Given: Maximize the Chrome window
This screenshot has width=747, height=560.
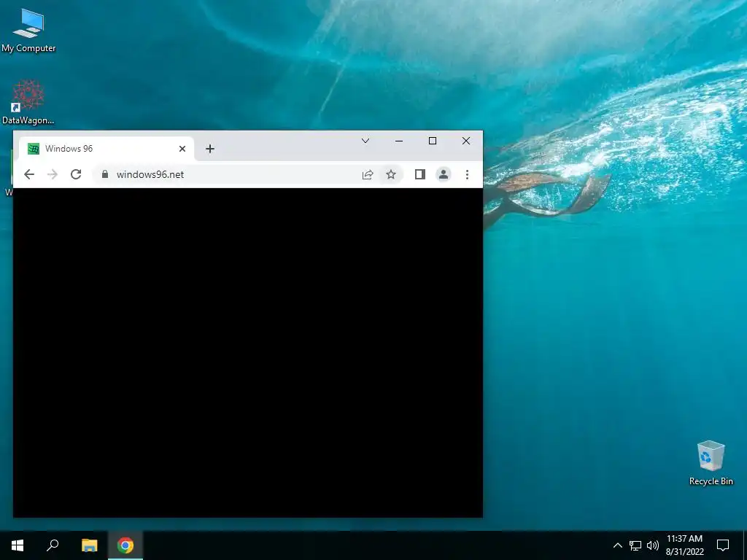Looking at the screenshot, I should pos(433,141).
